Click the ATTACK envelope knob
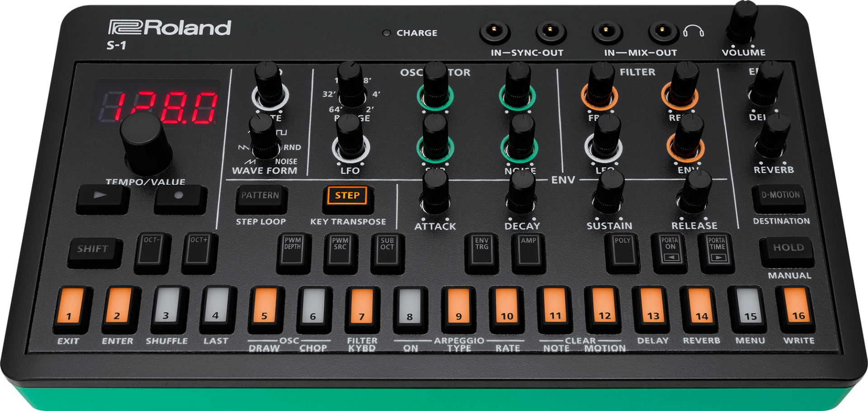 point(435,192)
